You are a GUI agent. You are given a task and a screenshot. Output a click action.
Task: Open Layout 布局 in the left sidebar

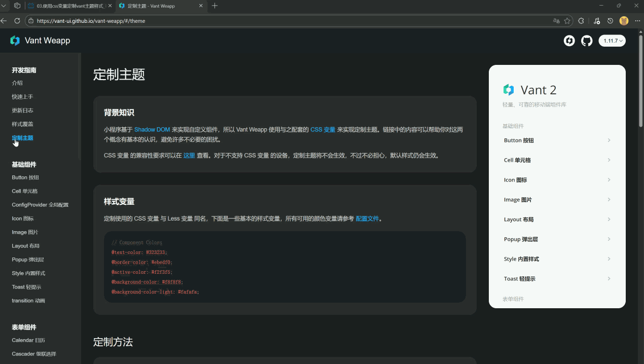pos(25,246)
